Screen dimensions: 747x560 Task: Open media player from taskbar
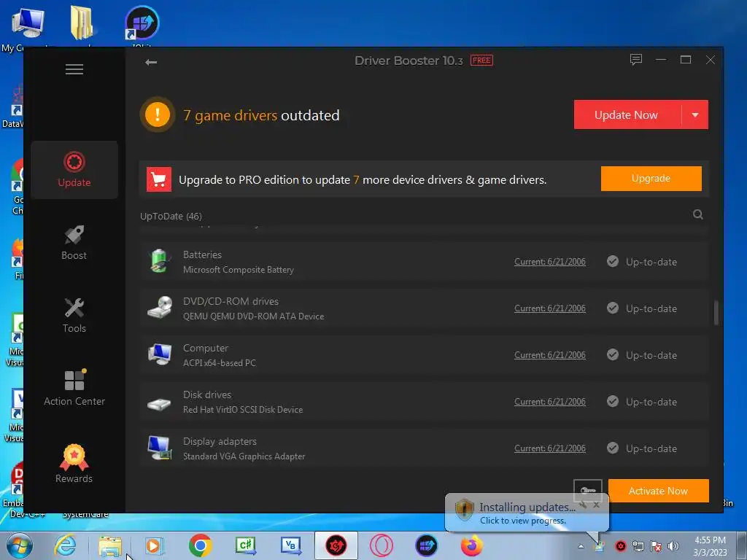pos(154,545)
